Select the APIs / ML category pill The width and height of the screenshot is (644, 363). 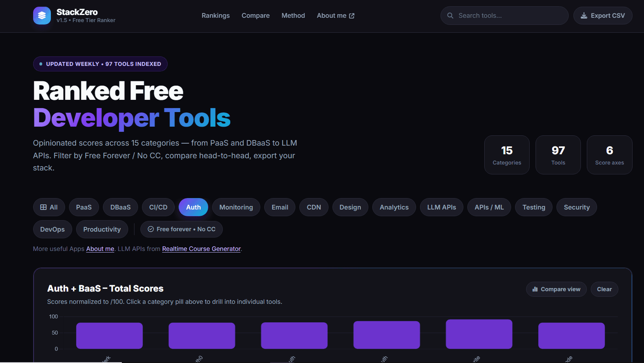489,207
